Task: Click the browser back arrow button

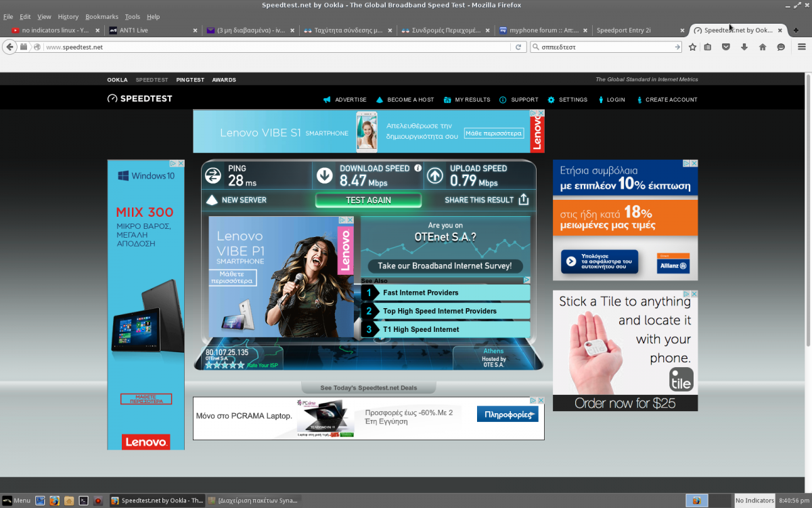Action: pos(9,47)
